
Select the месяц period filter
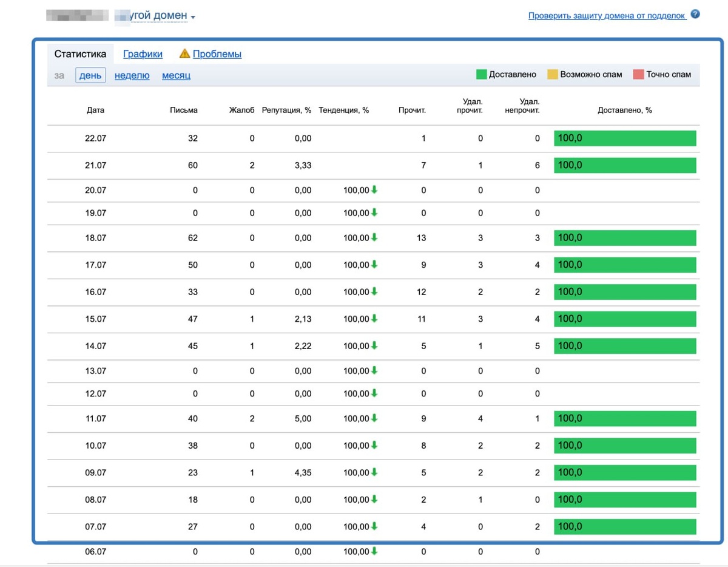(176, 75)
